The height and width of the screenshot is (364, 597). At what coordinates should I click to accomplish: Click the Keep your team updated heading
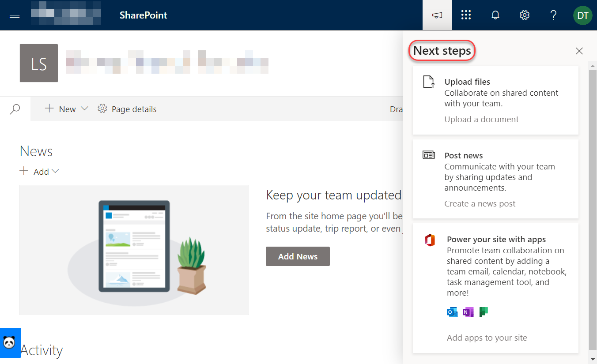click(334, 195)
